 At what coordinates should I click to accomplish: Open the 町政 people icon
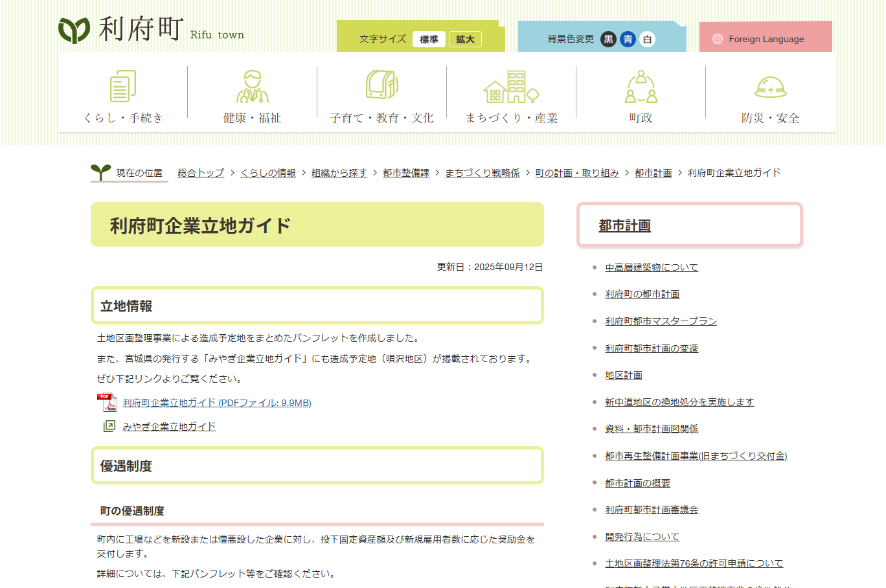coord(641,87)
